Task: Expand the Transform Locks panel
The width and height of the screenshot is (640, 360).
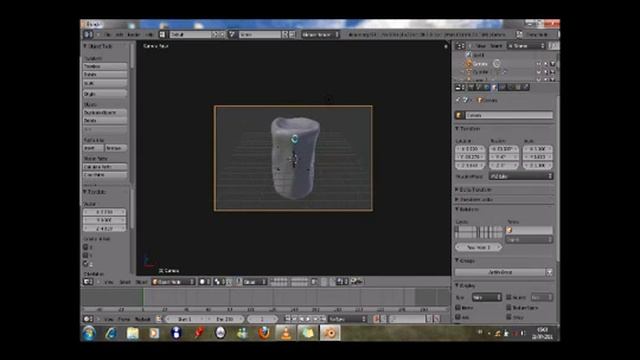Action: (474, 200)
